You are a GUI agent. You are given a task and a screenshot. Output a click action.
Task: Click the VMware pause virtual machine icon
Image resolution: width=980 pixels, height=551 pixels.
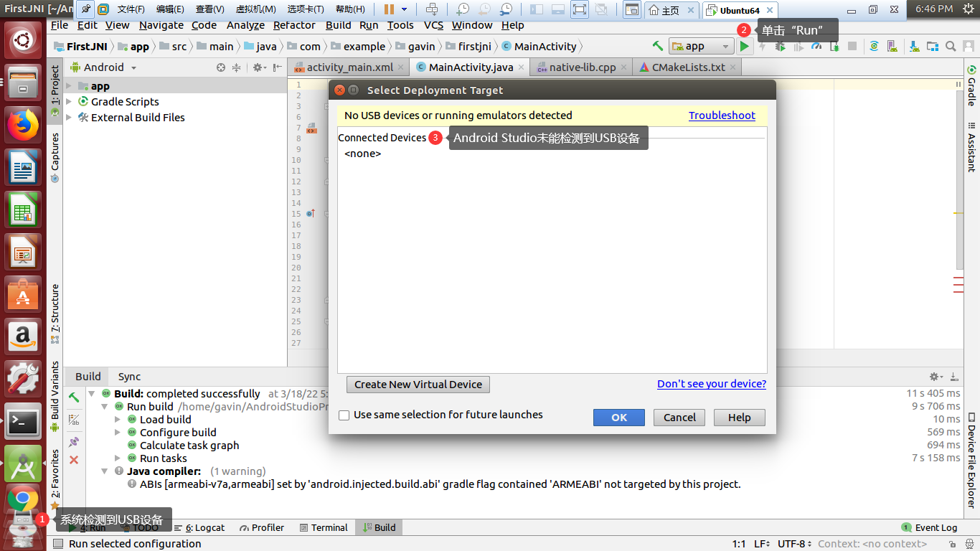[x=389, y=9]
